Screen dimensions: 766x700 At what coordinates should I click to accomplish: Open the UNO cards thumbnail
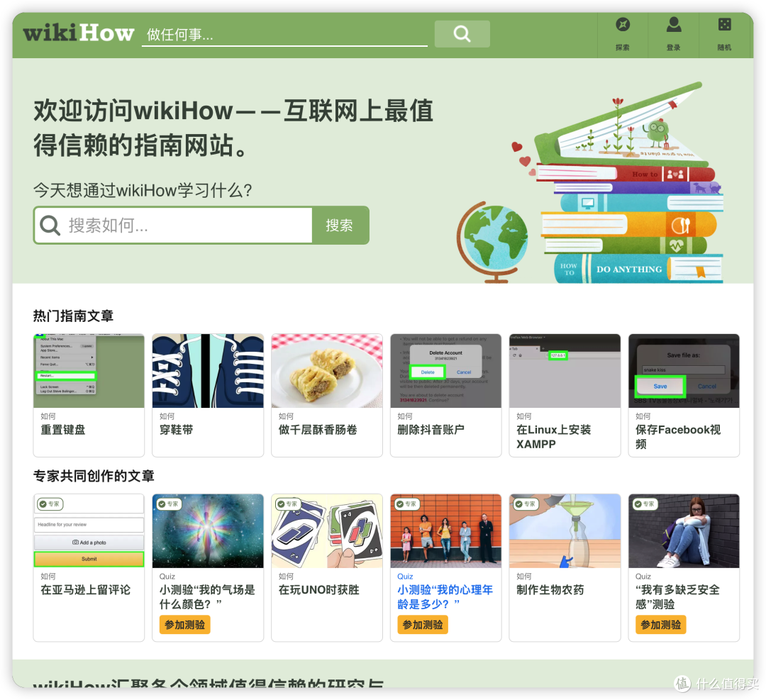327,531
